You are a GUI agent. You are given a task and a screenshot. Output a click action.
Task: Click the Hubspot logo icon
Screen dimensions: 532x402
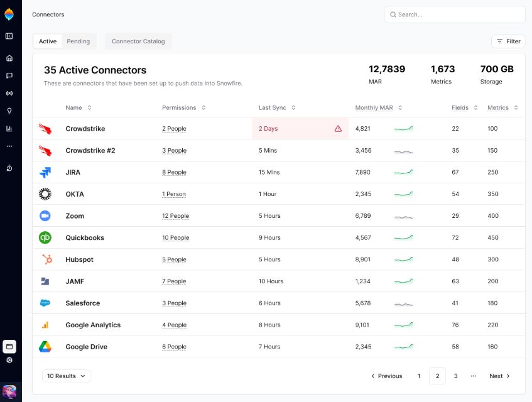(47, 259)
